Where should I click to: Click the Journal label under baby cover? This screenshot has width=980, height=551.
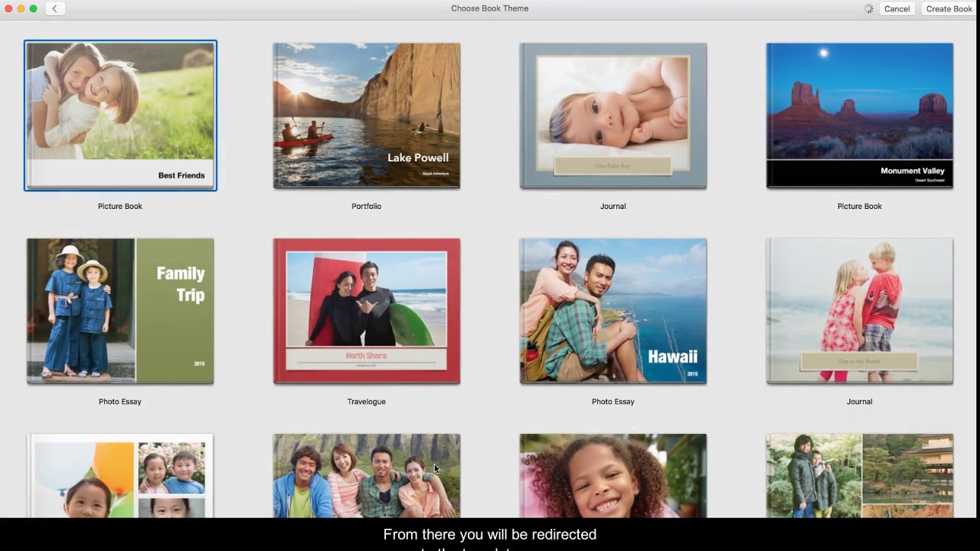pos(613,207)
